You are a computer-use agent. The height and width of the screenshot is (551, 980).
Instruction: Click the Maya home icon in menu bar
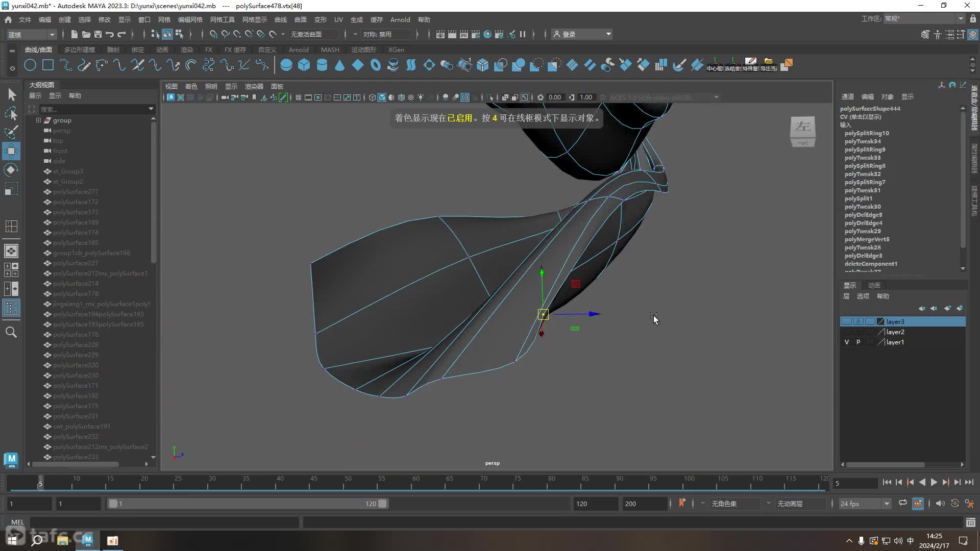pos(8,20)
